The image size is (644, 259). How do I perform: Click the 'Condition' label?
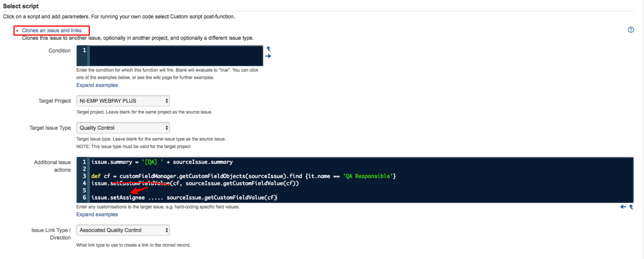[x=59, y=51]
